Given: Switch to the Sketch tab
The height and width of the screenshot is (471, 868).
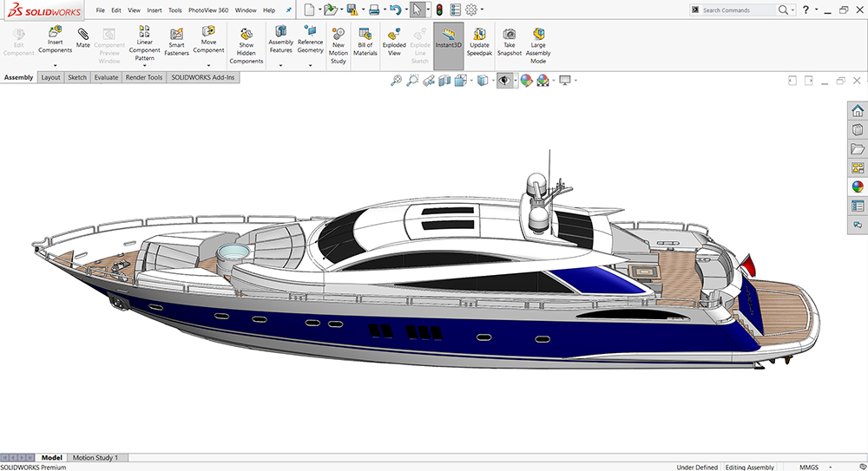Looking at the screenshot, I should click(77, 77).
